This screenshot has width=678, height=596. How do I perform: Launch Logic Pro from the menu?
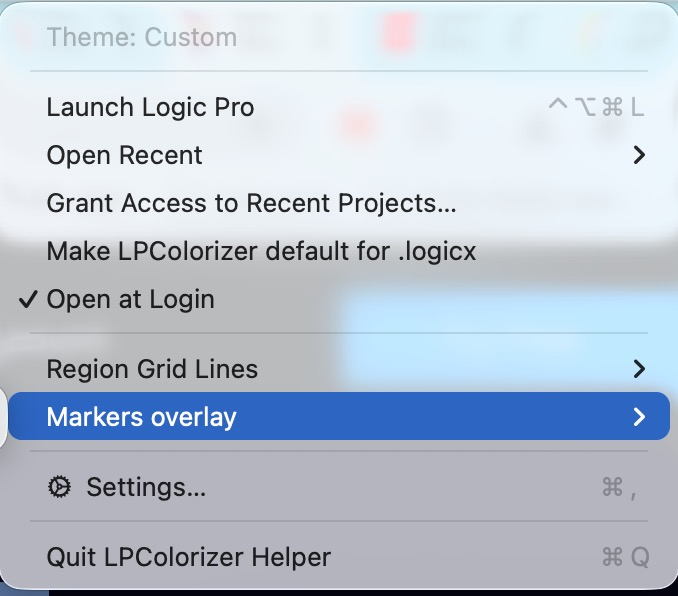(339, 107)
